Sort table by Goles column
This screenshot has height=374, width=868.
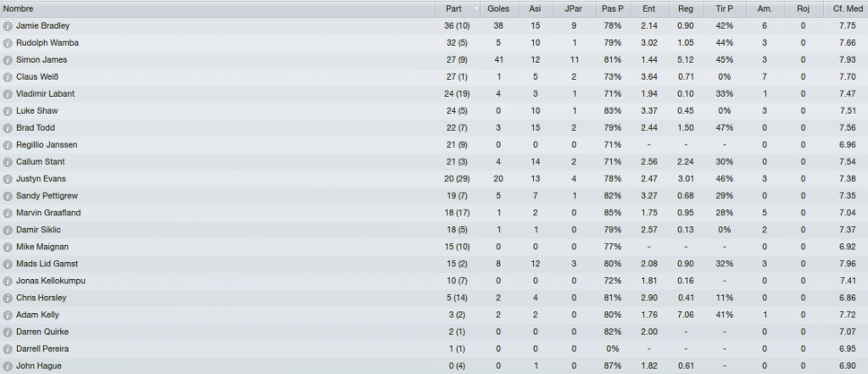click(x=498, y=8)
